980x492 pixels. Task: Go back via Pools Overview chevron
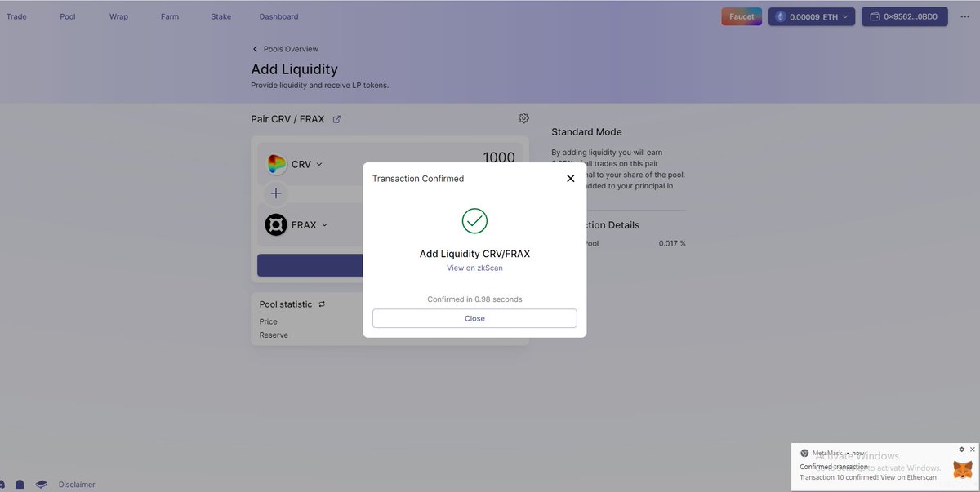tap(255, 49)
